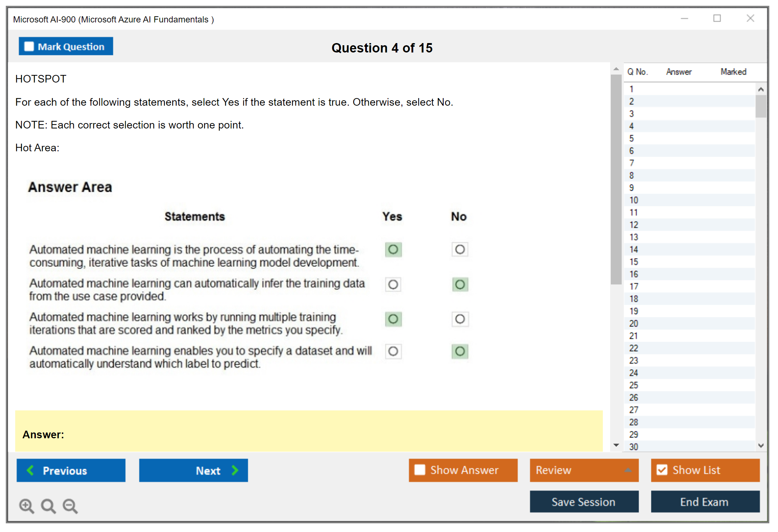Click the reset zoom magnifier icon
Image resolution: width=778 pixels, height=532 pixels.
(48, 506)
